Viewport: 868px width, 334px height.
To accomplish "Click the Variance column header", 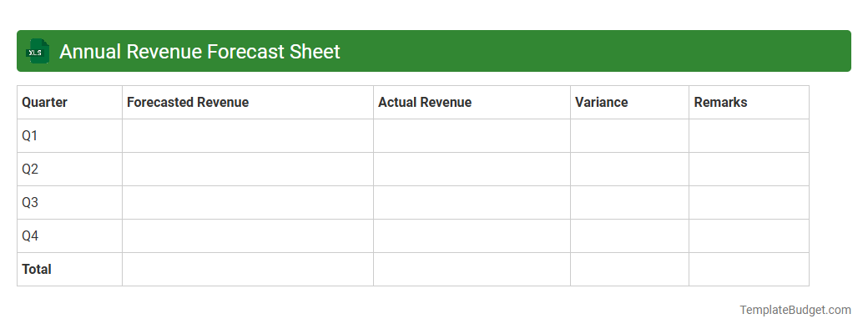I will [x=630, y=103].
